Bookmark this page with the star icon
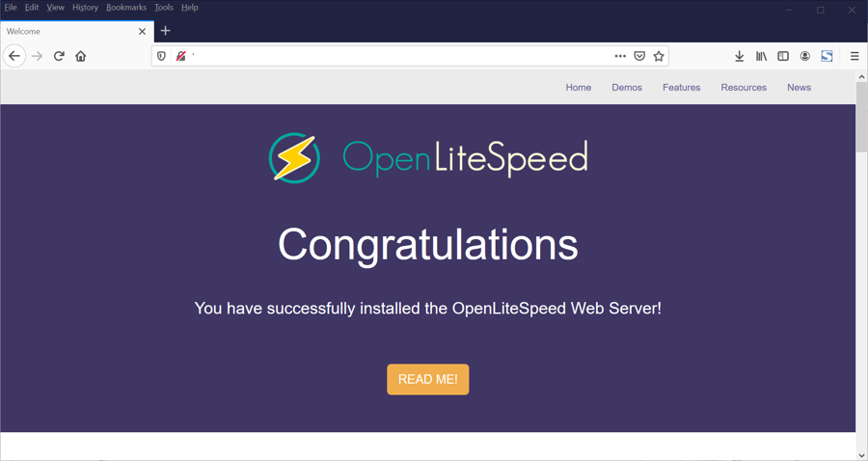 [658, 56]
